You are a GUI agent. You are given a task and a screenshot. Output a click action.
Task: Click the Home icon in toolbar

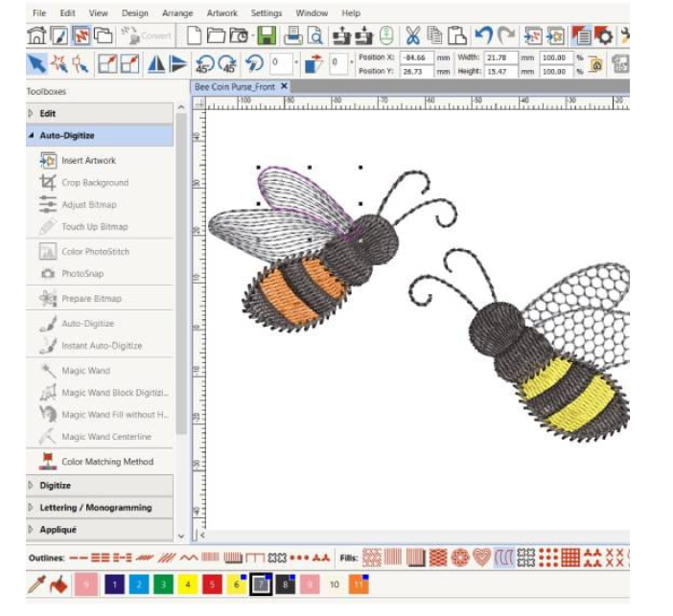pyautogui.click(x=36, y=36)
